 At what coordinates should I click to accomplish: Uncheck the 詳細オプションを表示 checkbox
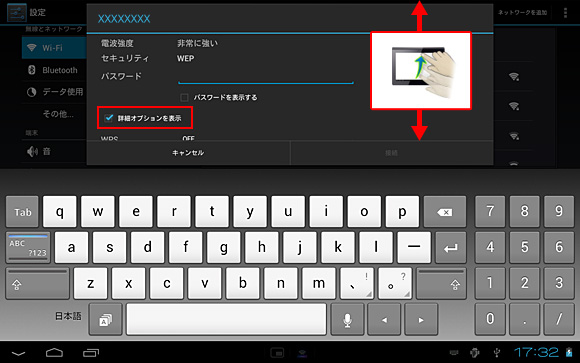(x=109, y=118)
